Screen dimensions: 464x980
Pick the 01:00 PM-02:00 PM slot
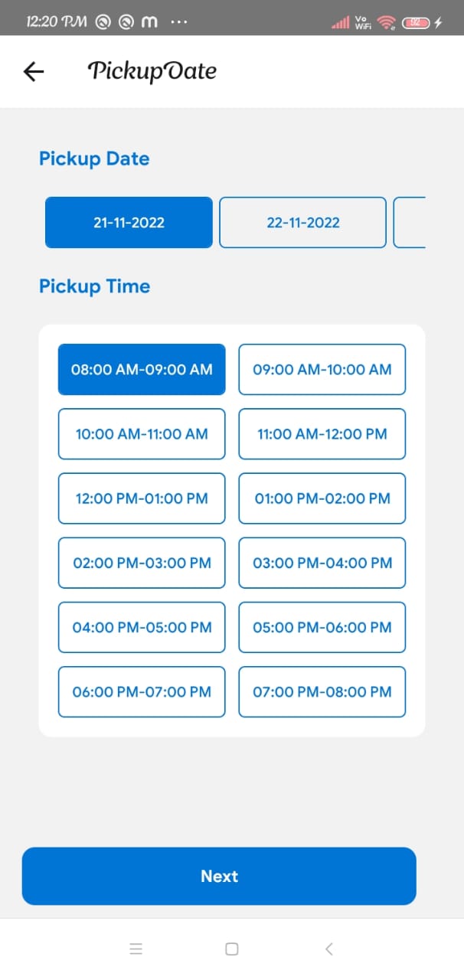tap(322, 498)
